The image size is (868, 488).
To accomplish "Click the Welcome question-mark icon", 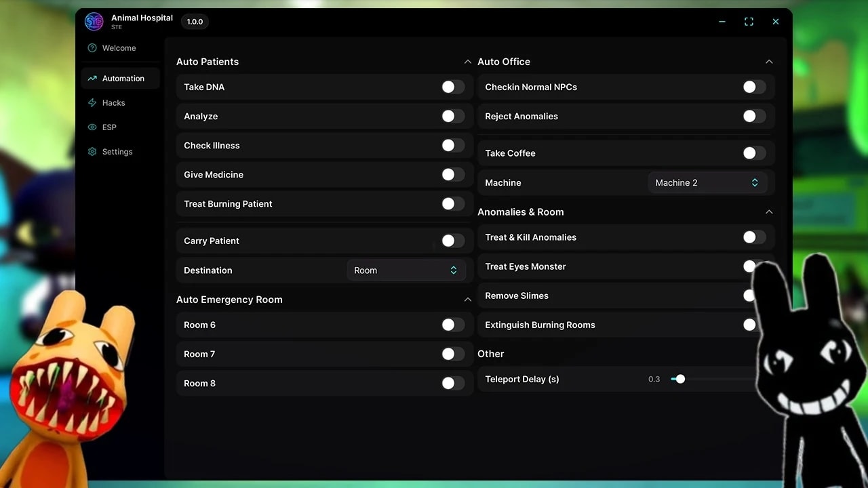I will [x=92, y=48].
